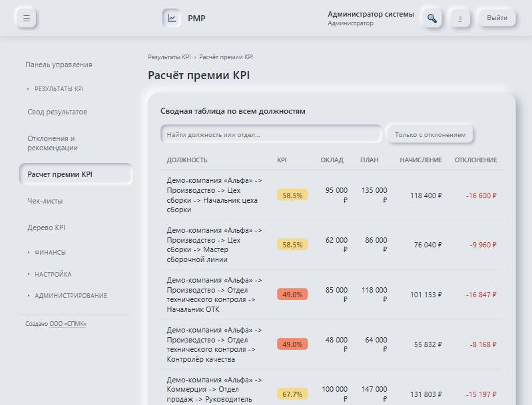Click the Выйти logout button

(x=497, y=18)
